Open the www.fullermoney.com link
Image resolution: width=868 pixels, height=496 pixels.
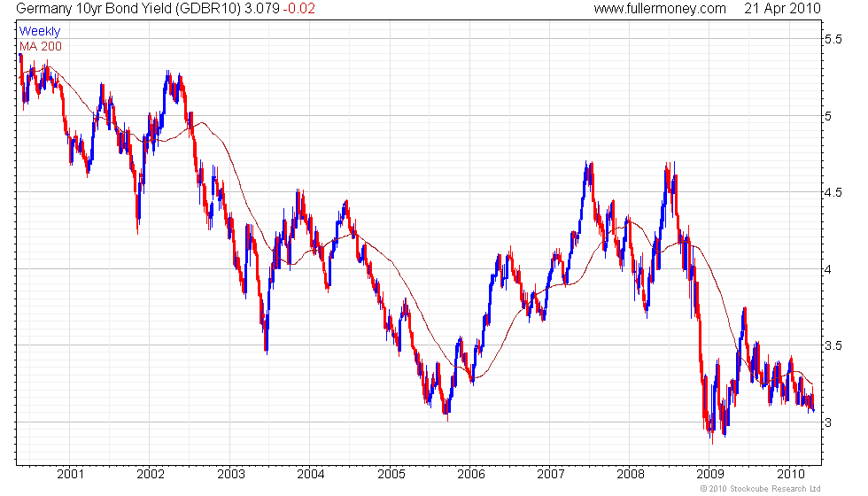pos(659,9)
